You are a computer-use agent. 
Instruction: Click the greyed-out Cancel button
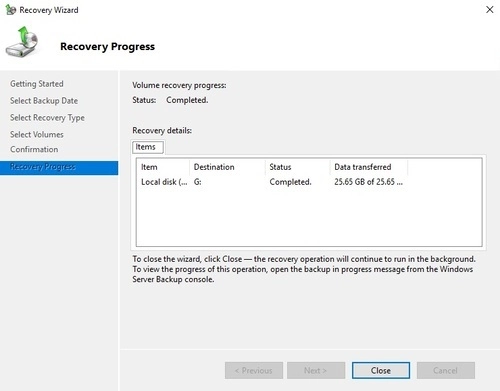tap(446, 370)
